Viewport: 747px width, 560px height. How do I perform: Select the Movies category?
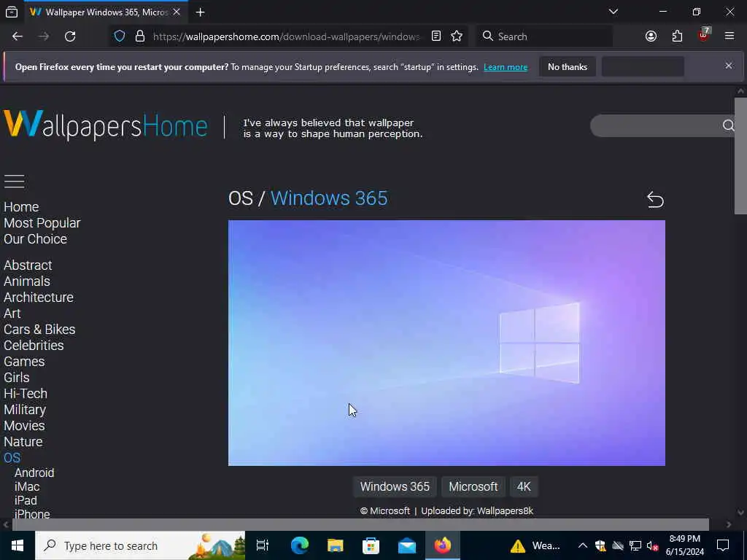click(x=24, y=426)
